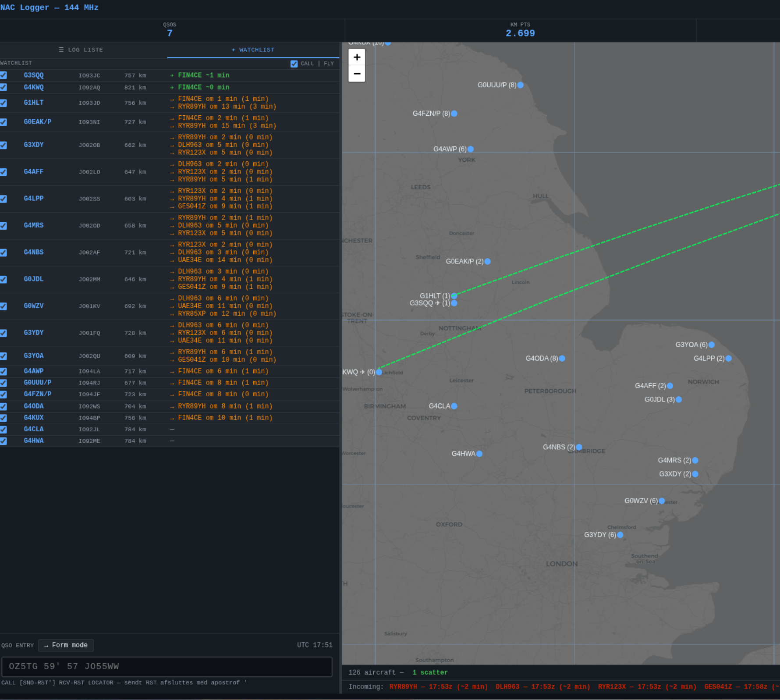Click the G0JDL station dot on the map
The width and height of the screenshot is (780, 700).
678,399
